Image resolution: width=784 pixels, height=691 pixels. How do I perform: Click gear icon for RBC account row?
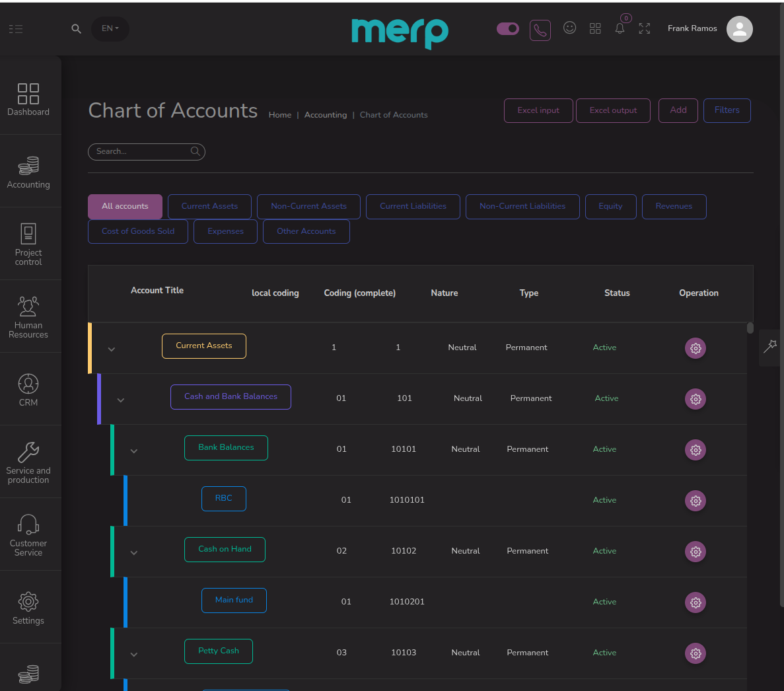coord(695,501)
